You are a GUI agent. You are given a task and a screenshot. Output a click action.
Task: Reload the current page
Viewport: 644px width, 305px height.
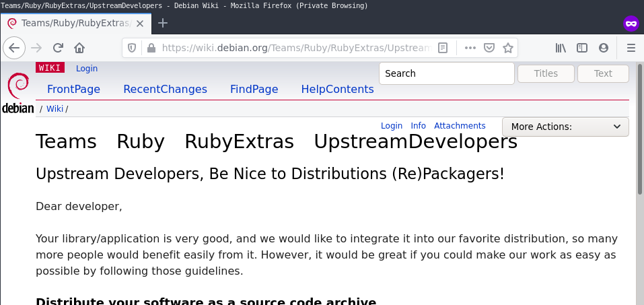(58, 48)
